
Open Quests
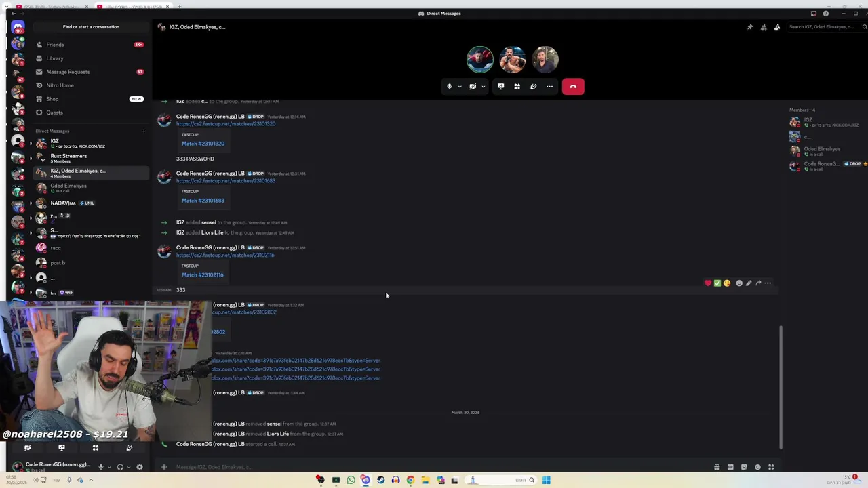[90, 113]
